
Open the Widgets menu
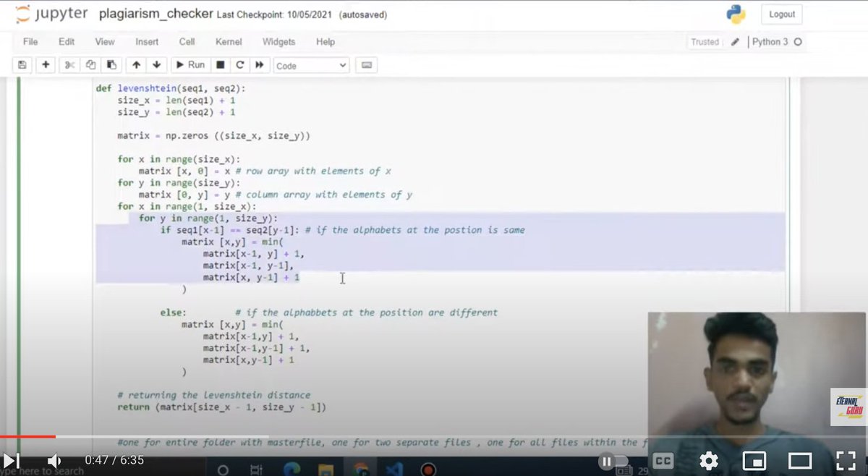pos(279,42)
